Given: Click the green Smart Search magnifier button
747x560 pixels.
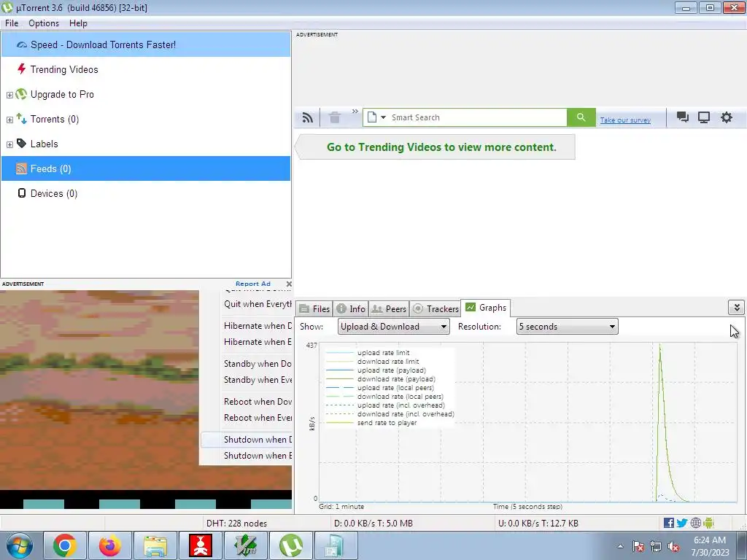Looking at the screenshot, I should (581, 117).
